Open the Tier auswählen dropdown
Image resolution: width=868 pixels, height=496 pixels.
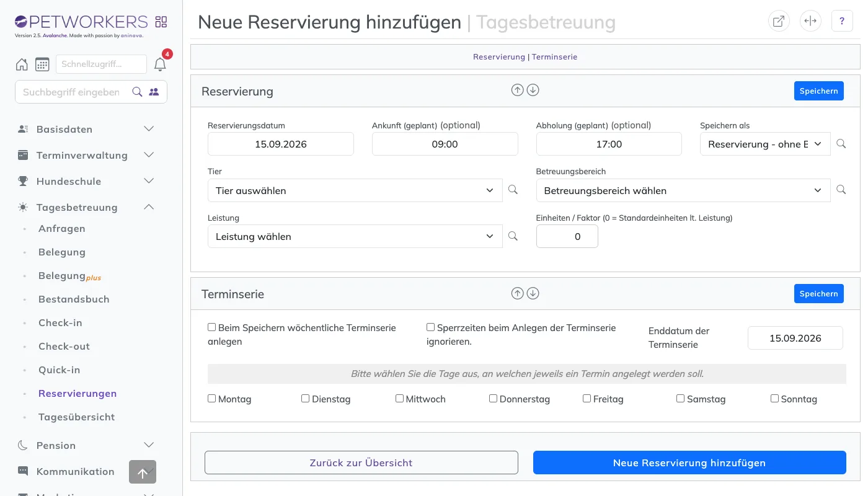click(x=355, y=190)
